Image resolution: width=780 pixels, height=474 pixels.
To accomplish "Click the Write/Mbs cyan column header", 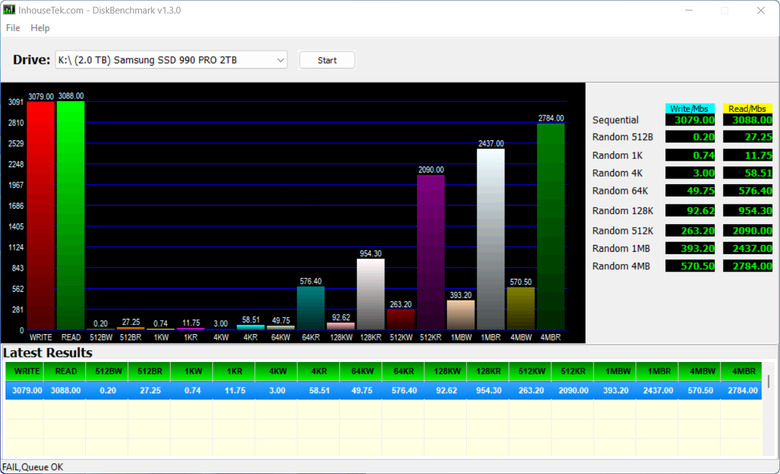I will click(x=689, y=108).
